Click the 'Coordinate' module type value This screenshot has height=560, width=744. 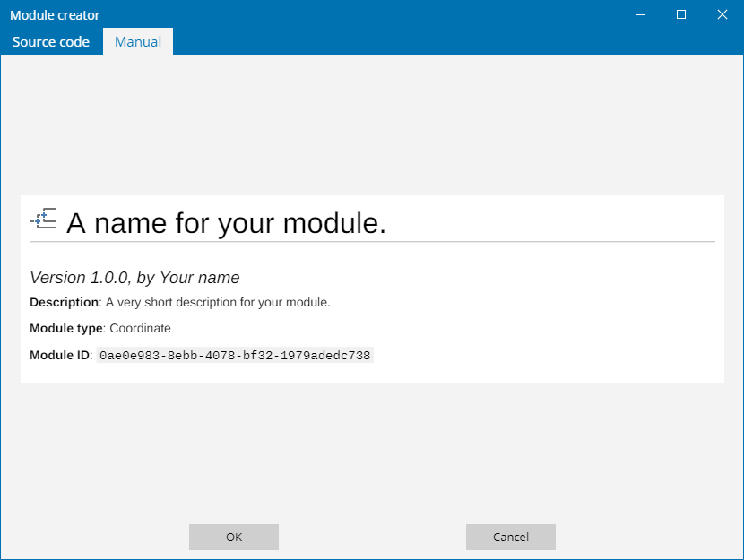(x=140, y=329)
